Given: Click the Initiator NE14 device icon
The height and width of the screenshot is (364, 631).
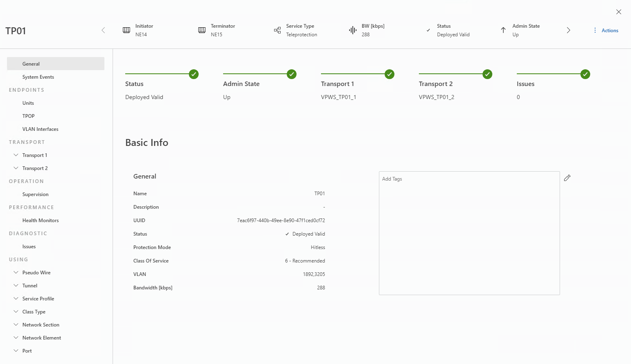Looking at the screenshot, I should [x=126, y=30].
